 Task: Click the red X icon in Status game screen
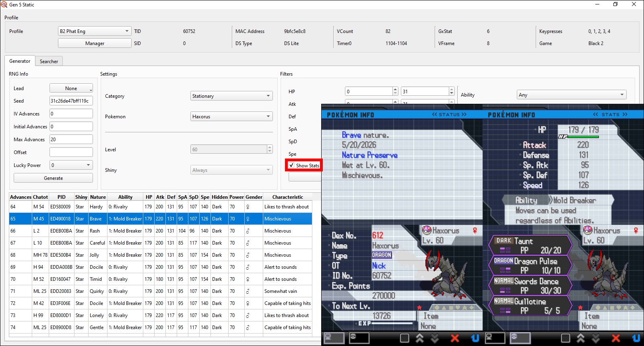[x=455, y=338]
